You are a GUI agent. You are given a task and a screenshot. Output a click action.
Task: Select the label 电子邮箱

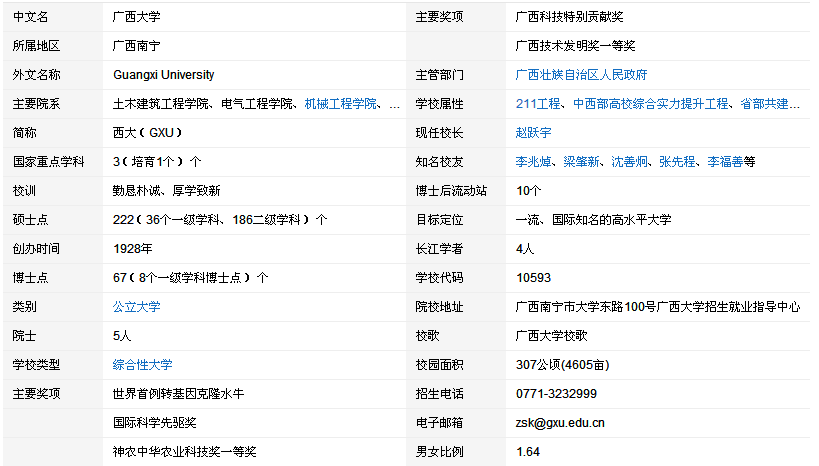439,423
